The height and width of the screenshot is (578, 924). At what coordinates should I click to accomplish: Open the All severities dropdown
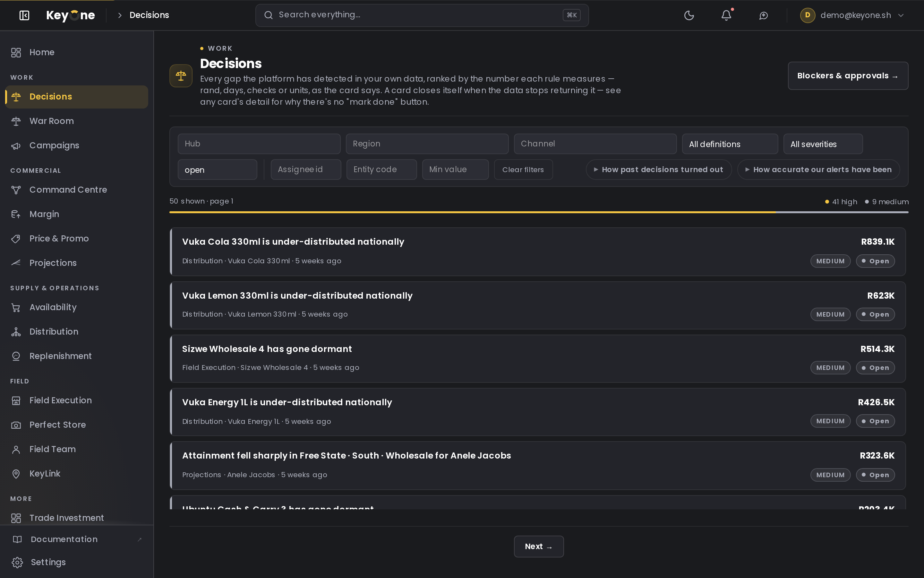point(823,144)
